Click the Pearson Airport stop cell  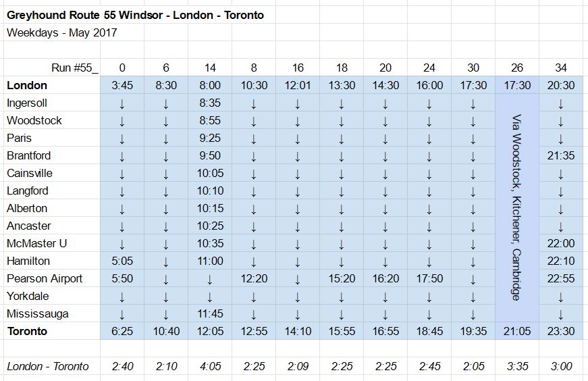[x=45, y=278]
